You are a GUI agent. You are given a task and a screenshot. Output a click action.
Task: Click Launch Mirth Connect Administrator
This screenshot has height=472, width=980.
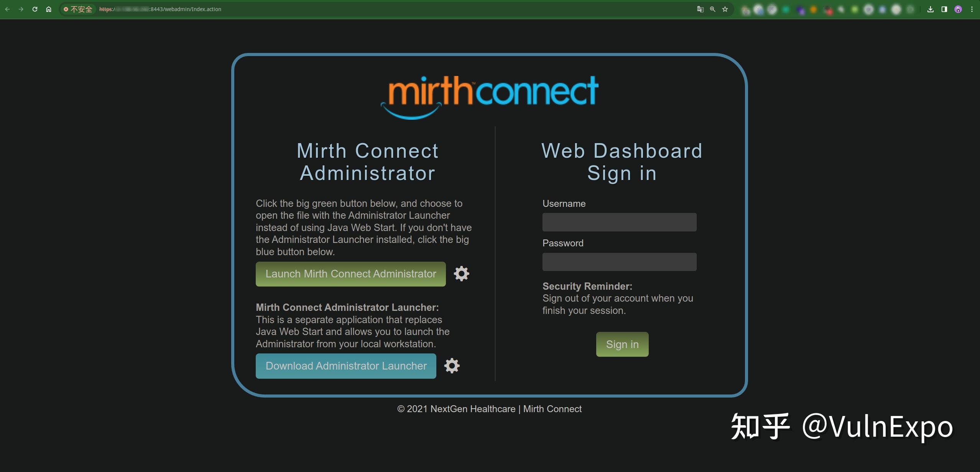coord(350,274)
